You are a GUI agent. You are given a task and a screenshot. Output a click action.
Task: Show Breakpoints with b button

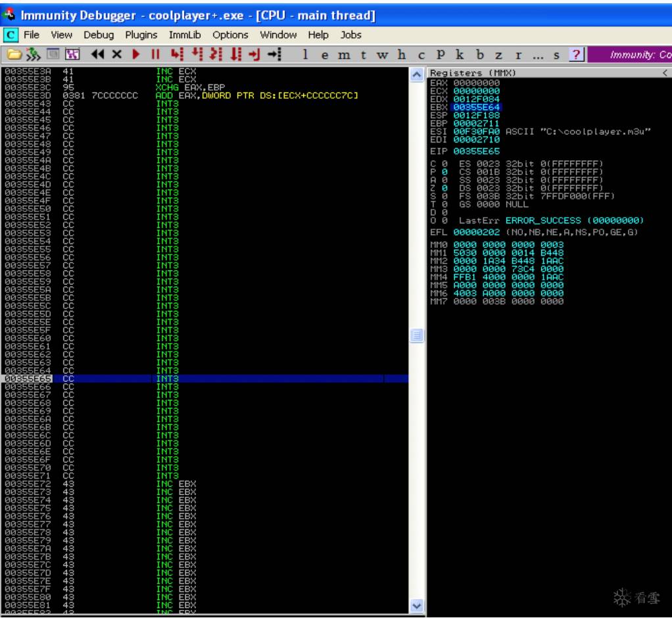click(480, 55)
